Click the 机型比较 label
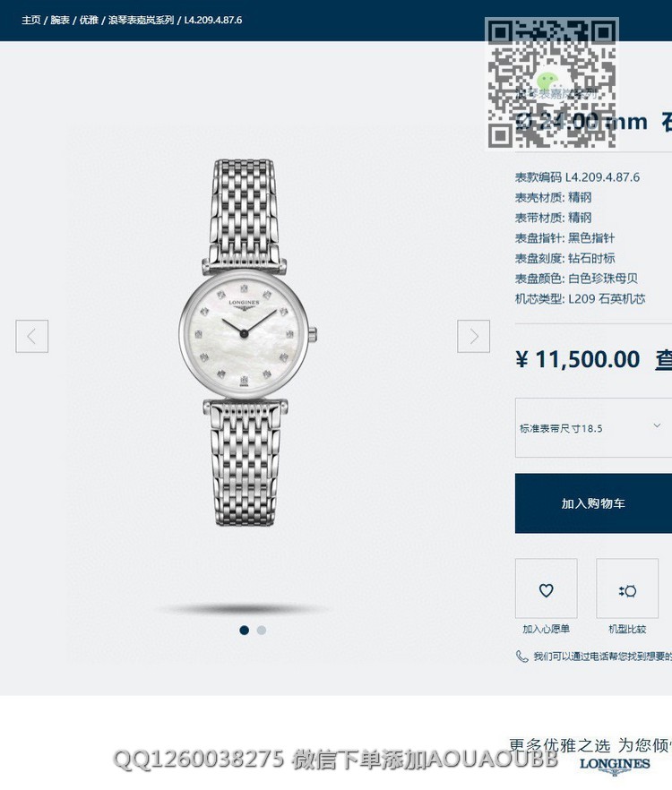The image size is (672, 790). 627,629
